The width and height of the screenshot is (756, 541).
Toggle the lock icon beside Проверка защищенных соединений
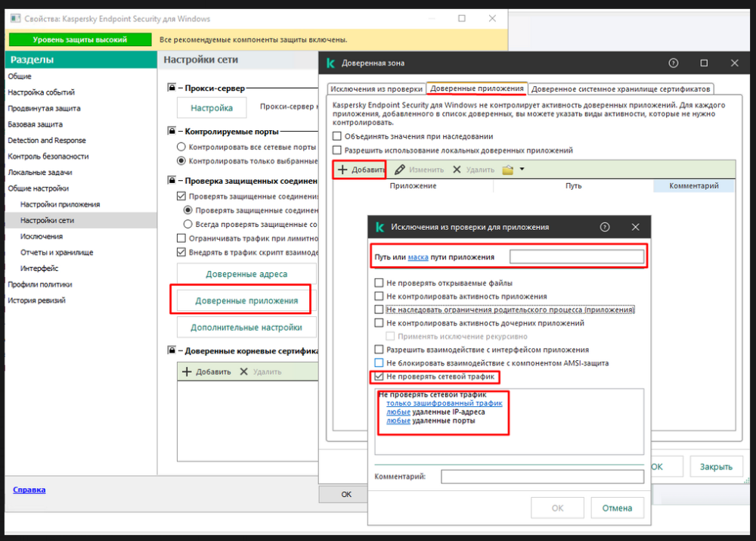click(172, 181)
